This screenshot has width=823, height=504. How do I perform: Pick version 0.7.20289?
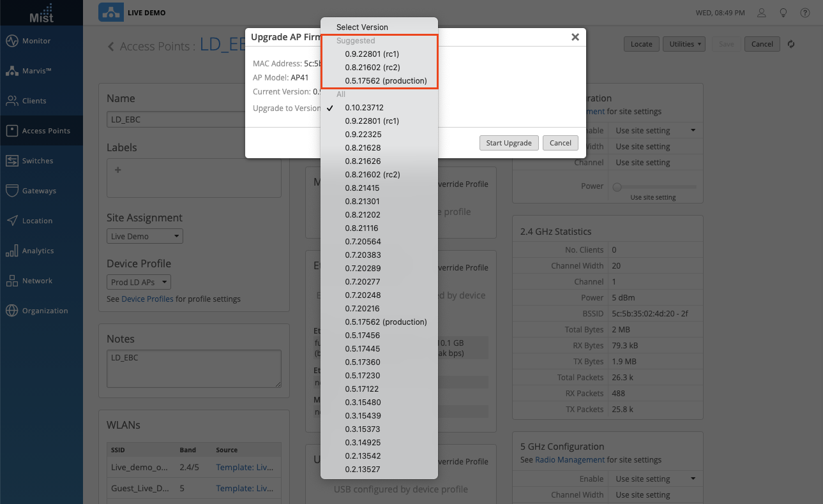click(379, 268)
